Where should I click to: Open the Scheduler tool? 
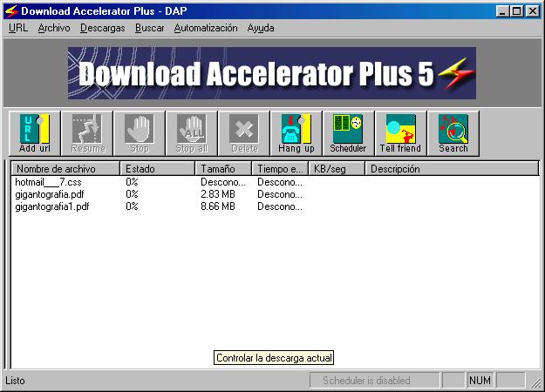click(x=349, y=133)
